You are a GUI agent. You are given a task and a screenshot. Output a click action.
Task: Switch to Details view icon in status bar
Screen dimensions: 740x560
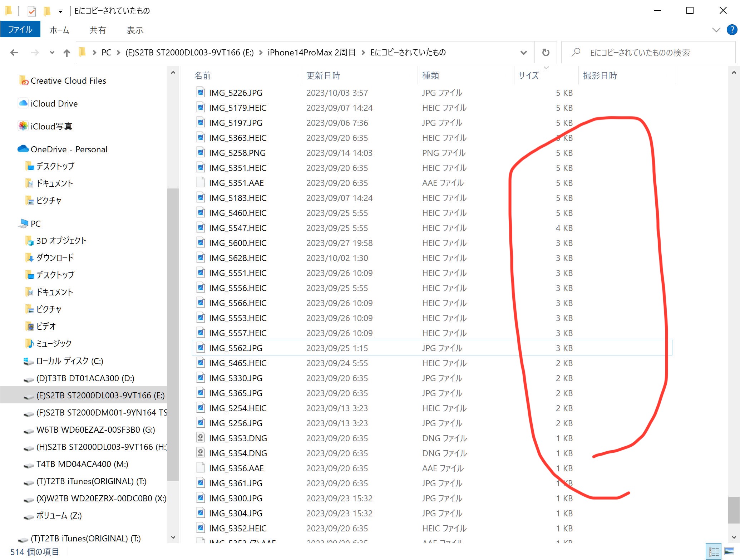[x=714, y=552]
